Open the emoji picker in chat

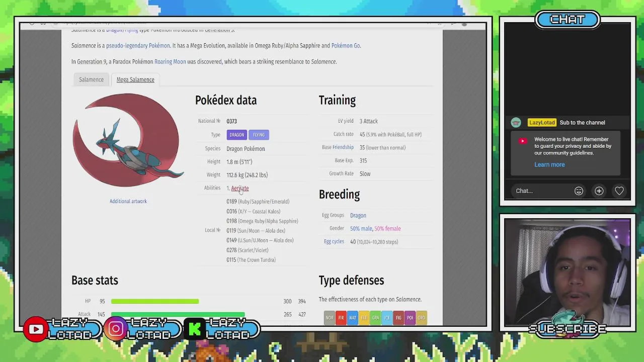click(x=579, y=191)
